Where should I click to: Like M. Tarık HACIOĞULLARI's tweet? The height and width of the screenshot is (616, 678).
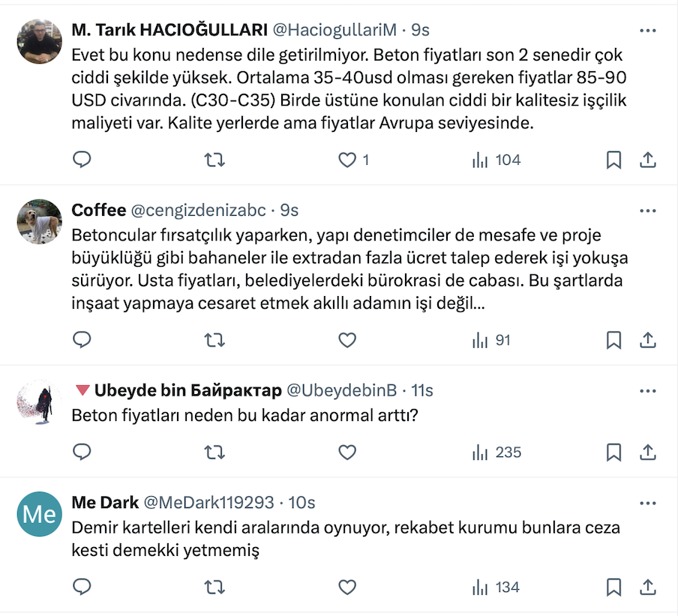click(x=346, y=160)
